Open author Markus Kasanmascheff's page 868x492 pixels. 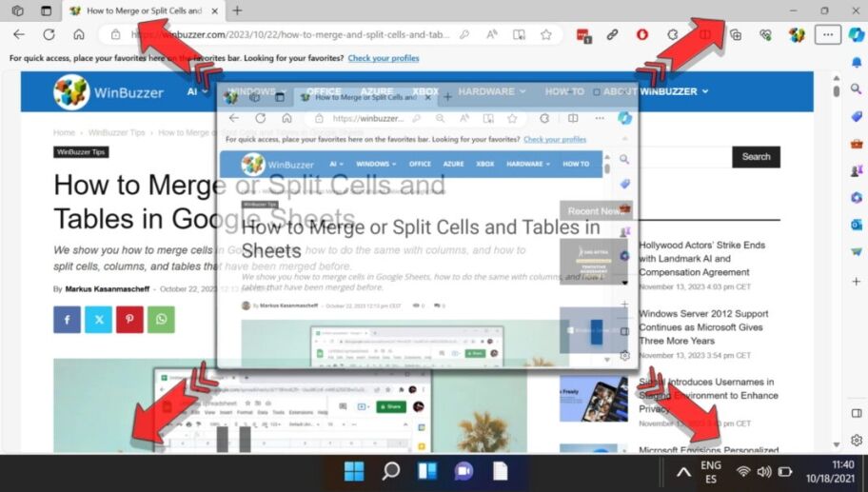(108, 289)
